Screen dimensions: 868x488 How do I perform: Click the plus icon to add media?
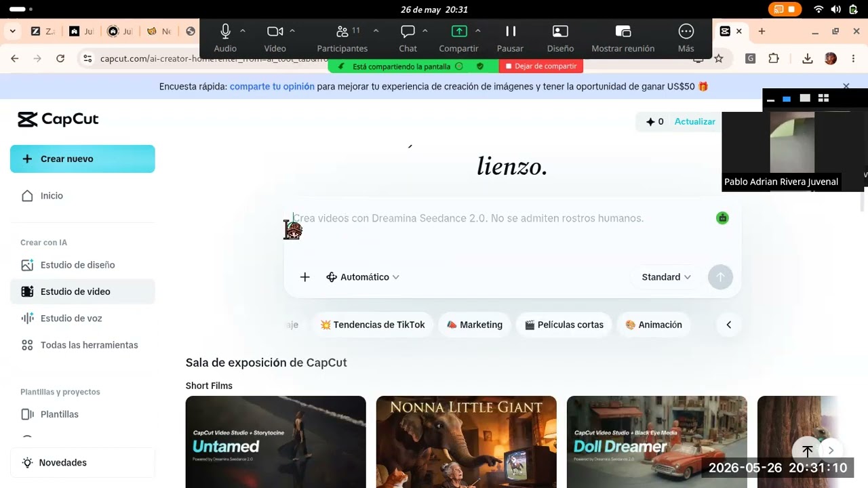coord(305,277)
